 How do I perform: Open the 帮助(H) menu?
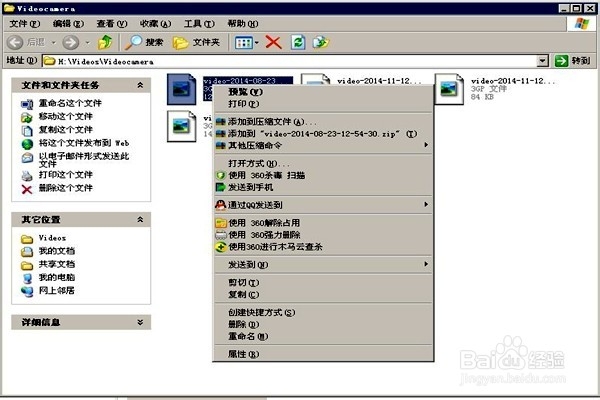[243, 24]
